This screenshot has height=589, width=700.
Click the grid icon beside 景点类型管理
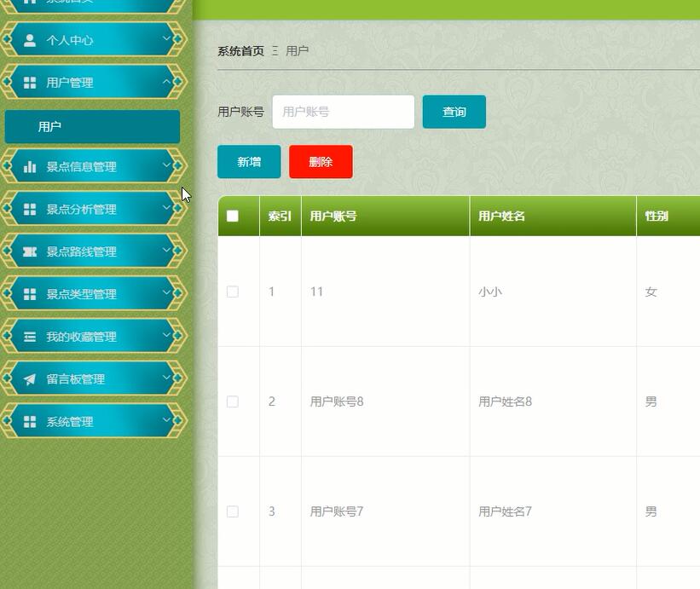[x=30, y=294]
